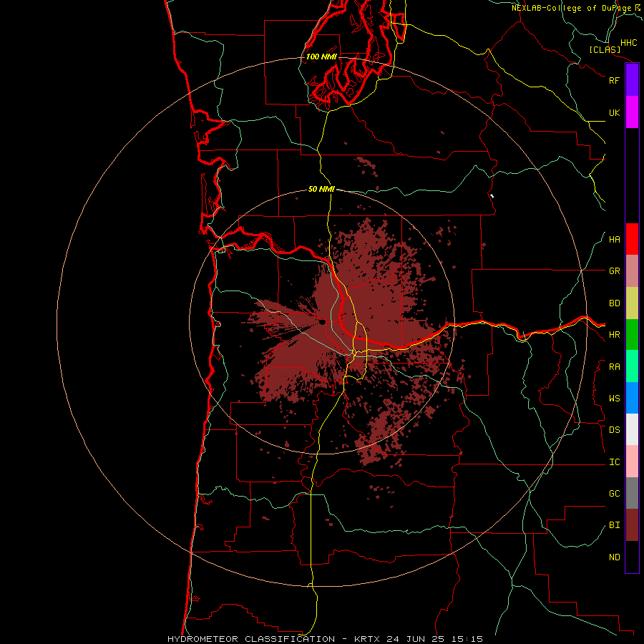Click the HYDROMETEOR CLASSIFICATION caption text
Screen dimensions: 644x644
251,639
